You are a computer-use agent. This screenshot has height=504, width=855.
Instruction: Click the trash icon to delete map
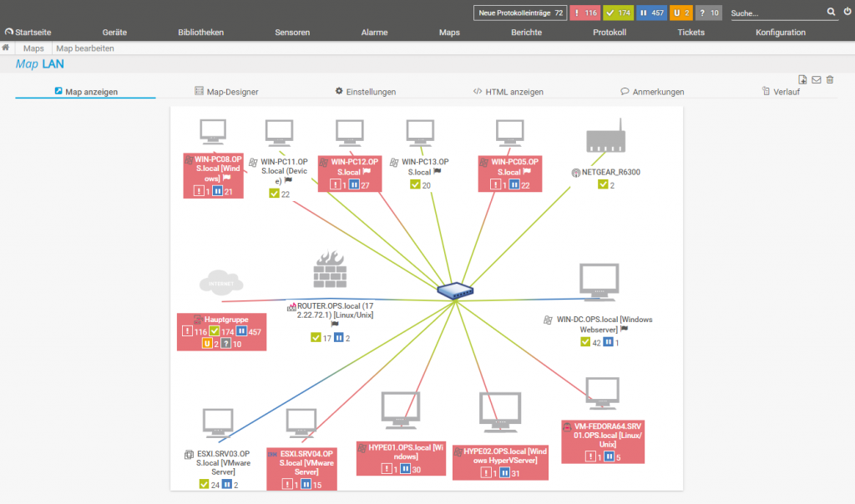click(829, 79)
